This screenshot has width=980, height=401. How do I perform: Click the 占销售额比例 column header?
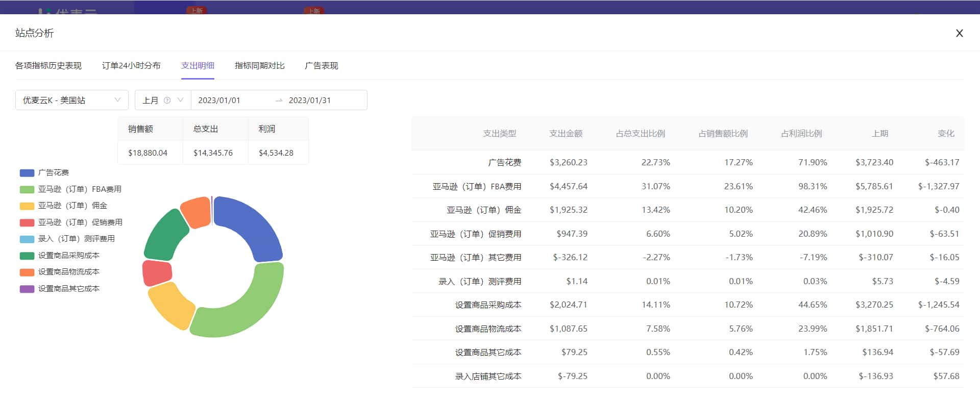point(723,134)
